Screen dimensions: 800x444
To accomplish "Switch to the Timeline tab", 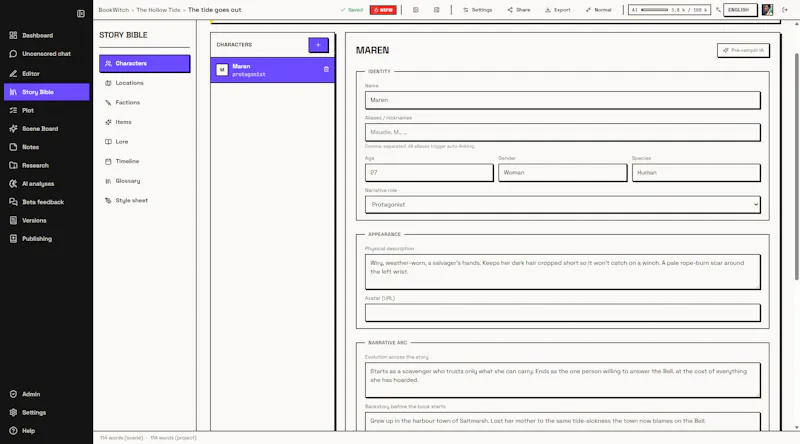I will 144,161.
